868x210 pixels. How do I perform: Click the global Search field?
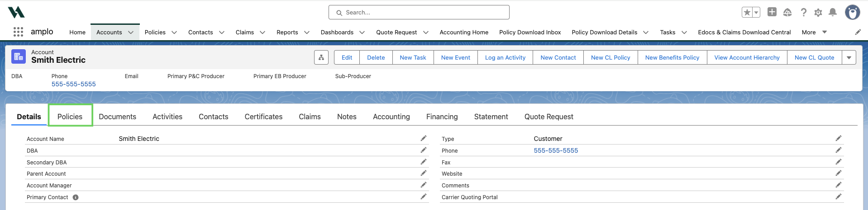(x=419, y=12)
